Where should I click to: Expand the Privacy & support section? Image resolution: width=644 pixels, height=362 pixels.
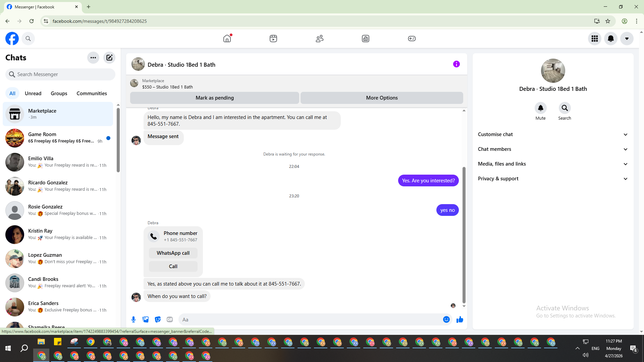point(553,179)
